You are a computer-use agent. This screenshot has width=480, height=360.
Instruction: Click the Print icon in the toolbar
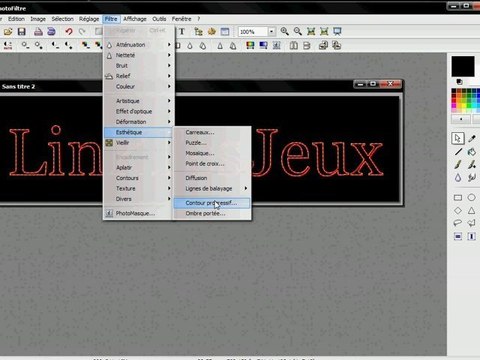(38, 32)
